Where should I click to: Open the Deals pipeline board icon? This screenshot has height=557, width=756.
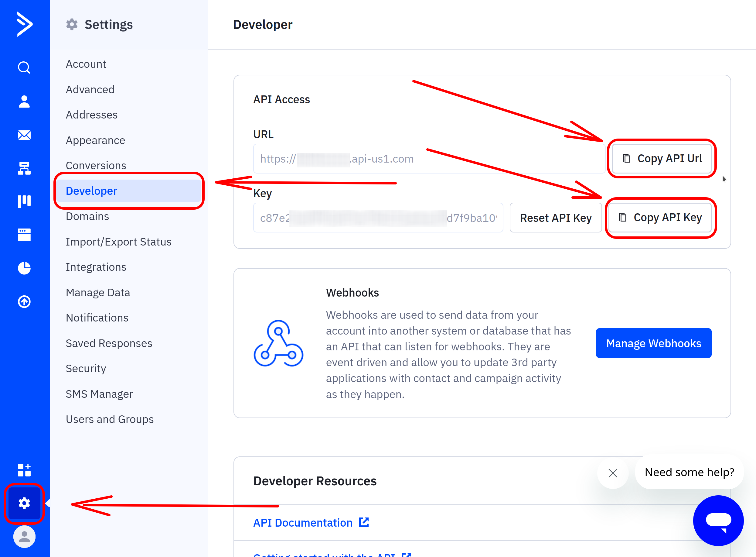coord(24,201)
